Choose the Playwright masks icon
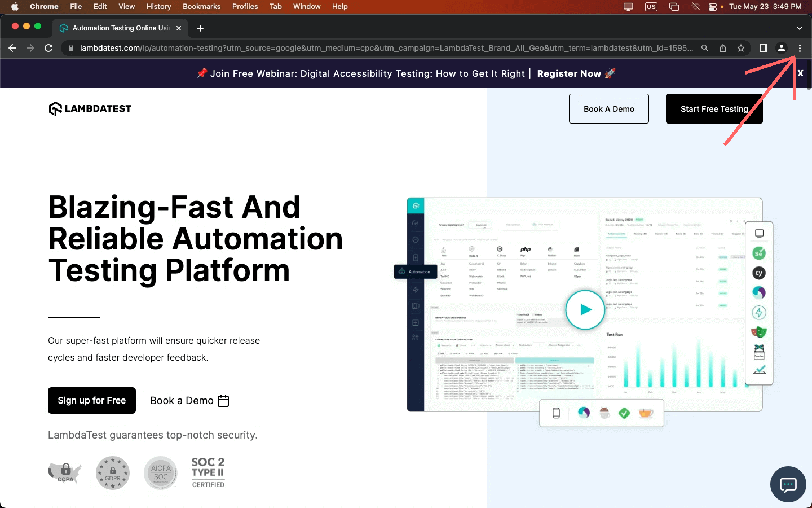Image resolution: width=812 pixels, height=508 pixels. pyautogui.click(x=759, y=332)
